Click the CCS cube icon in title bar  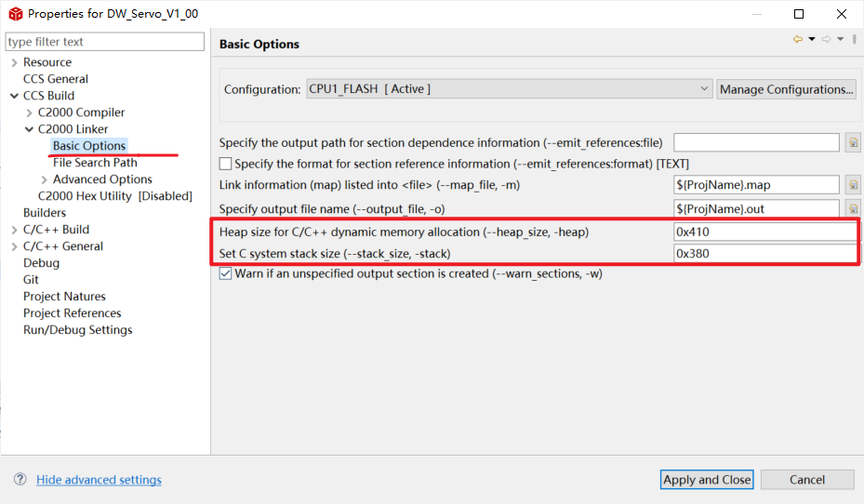coord(16,14)
